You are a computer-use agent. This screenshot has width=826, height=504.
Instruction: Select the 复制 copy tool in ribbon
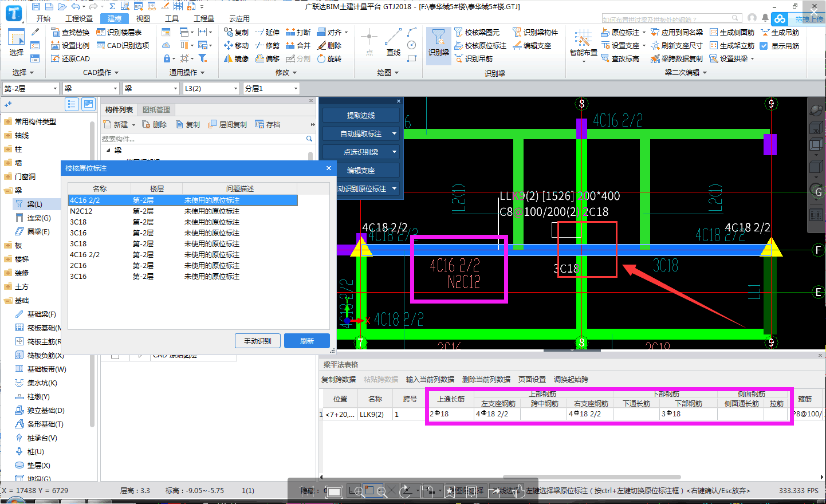point(237,32)
